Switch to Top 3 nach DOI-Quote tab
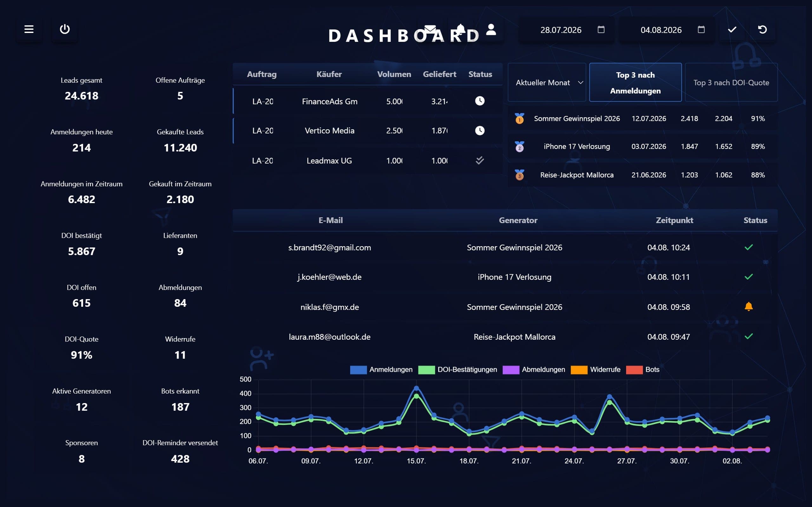The image size is (812, 507). coord(731,82)
